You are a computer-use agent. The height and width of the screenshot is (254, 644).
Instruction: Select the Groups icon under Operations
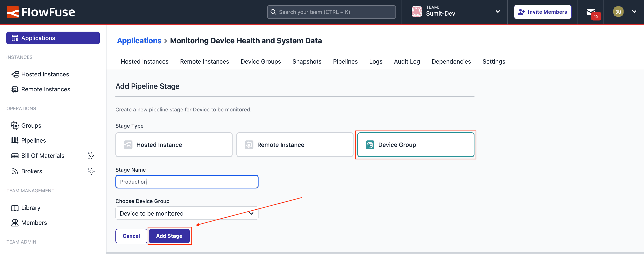point(15,125)
